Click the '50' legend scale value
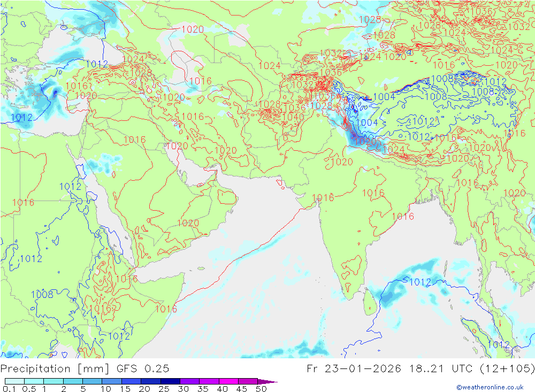This screenshot has height=392, width=535. 262,389
